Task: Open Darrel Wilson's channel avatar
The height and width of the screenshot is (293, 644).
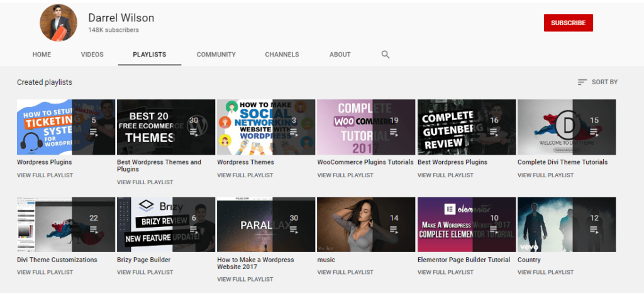Action: (58, 23)
